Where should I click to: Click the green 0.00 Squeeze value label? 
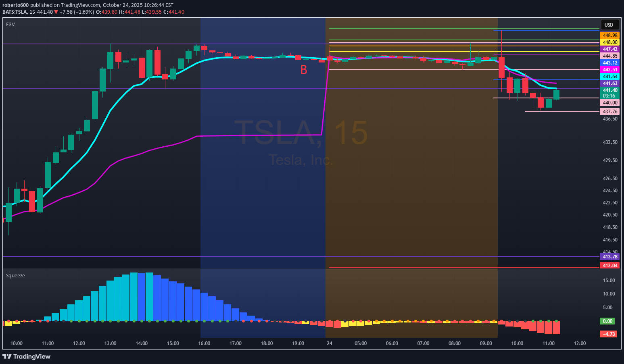coord(607,321)
